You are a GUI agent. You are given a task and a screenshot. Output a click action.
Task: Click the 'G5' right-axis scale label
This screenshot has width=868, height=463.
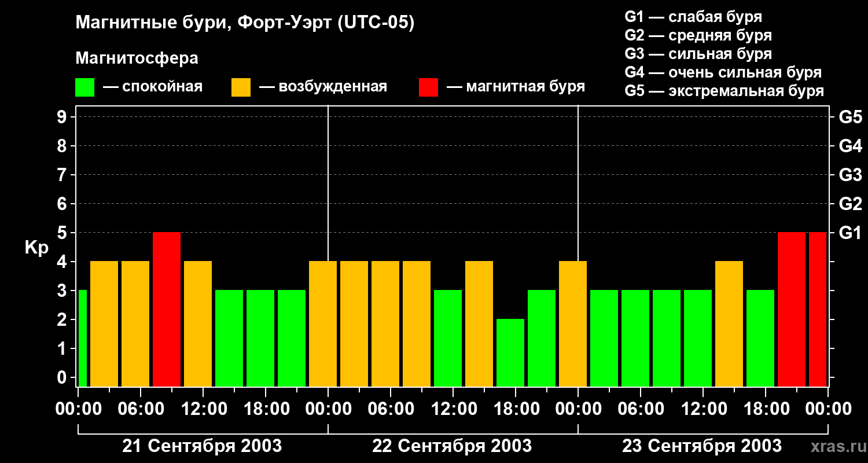[x=851, y=117]
